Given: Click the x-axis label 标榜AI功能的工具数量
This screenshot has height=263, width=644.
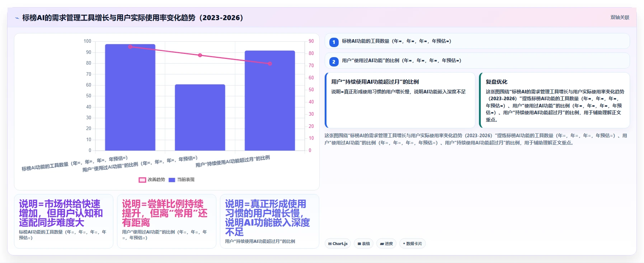Looking at the screenshot, I should (75, 163).
